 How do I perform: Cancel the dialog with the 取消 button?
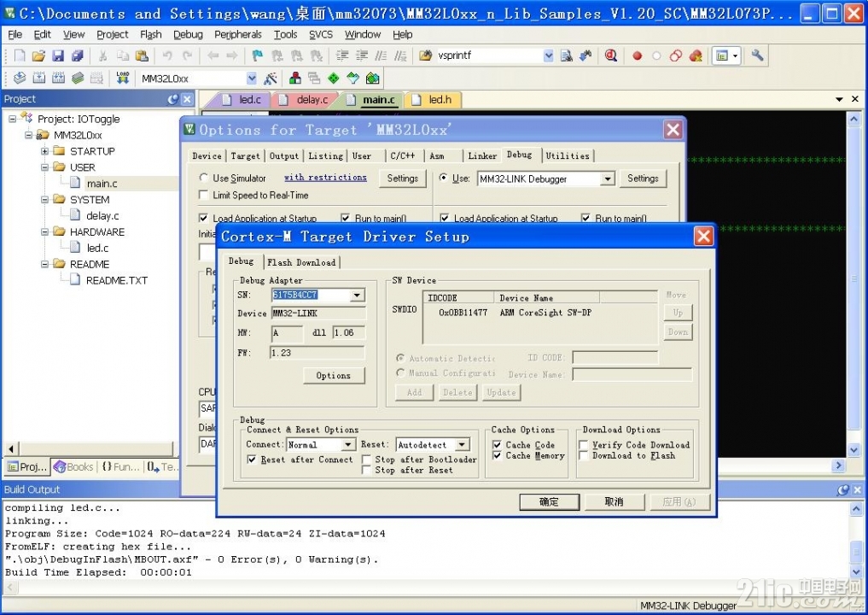point(614,502)
